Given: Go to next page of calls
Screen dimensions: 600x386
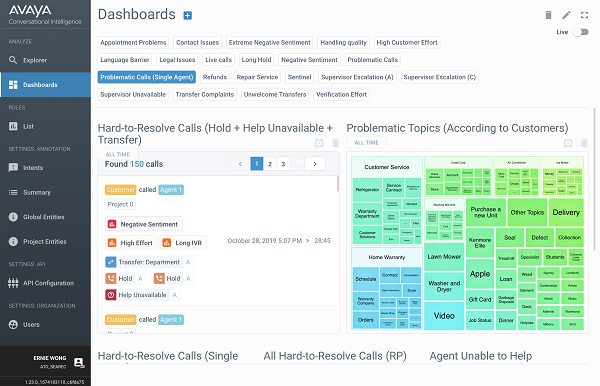Looking at the screenshot, I should tap(315, 164).
